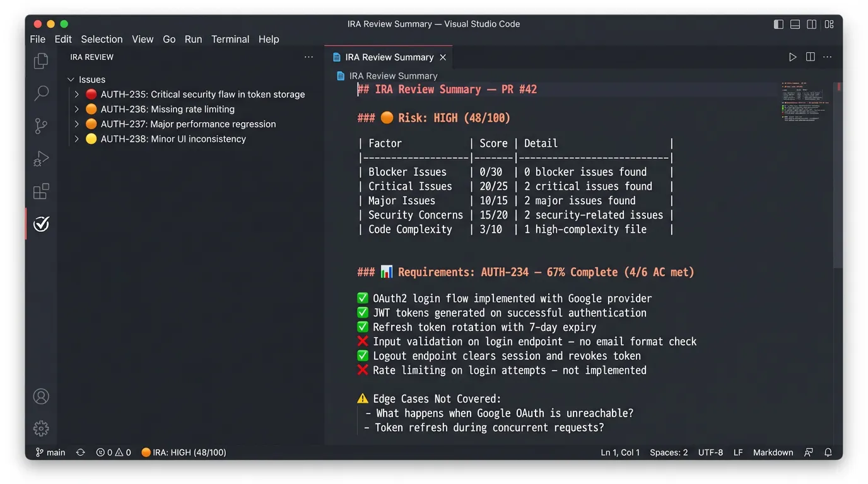This screenshot has width=868, height=484.
Task: Open Source Control view icon
Action: [41, 126]
